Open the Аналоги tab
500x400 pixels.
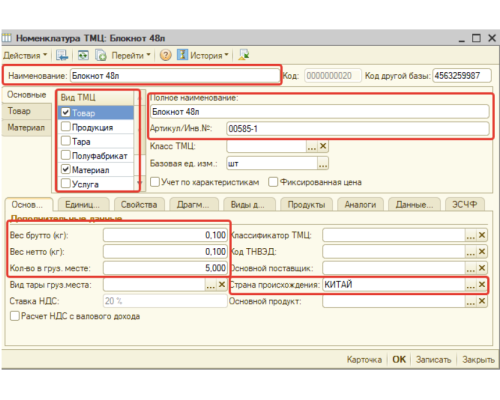pyautogui.click(x=360, y=204)
